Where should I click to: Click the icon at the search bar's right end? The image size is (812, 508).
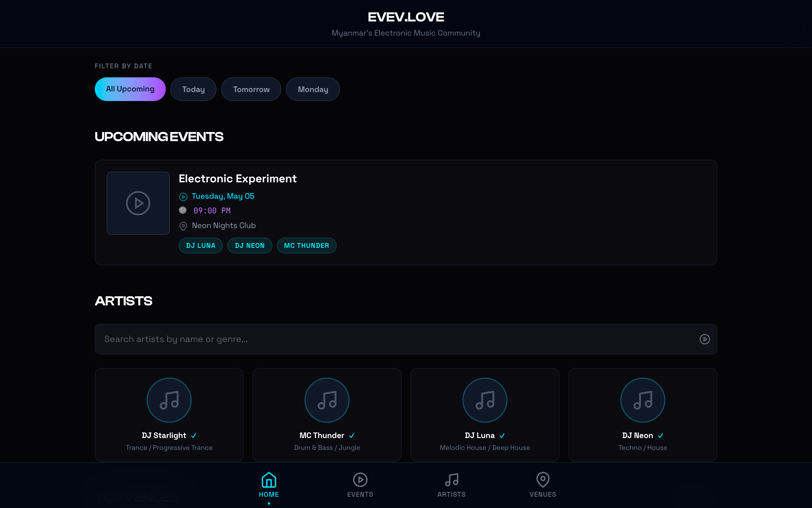click(x=705, y=339)
